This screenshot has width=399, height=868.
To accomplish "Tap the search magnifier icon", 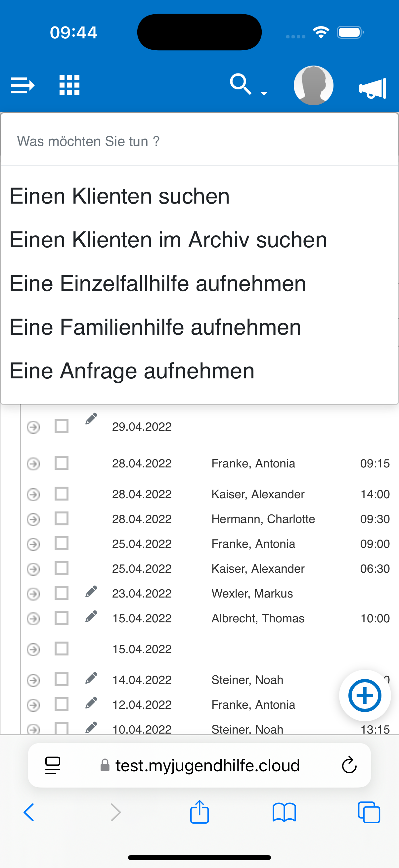I will point(241,84).
